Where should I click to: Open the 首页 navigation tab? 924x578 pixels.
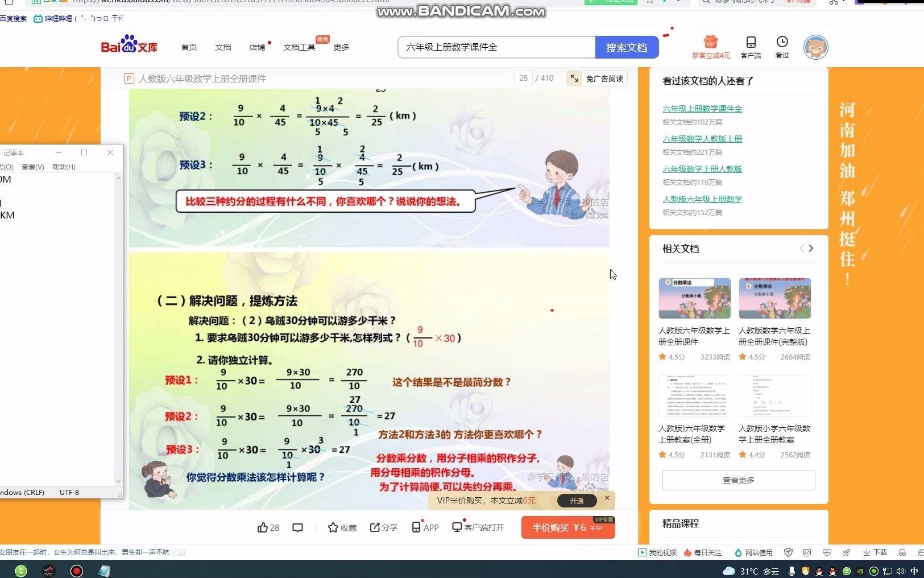[x=189, y=47]
